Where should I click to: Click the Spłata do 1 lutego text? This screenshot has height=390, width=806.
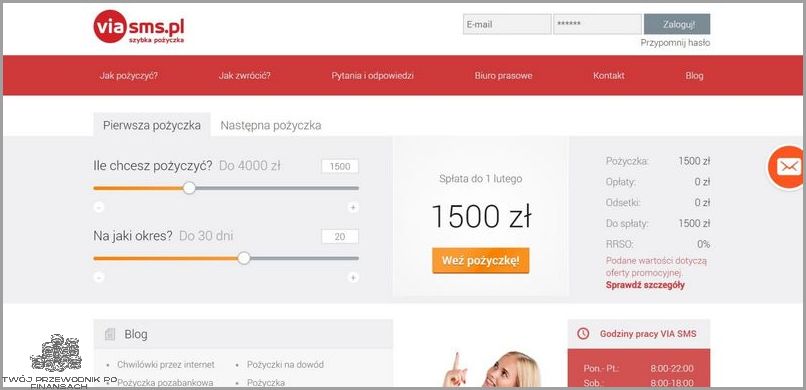[481, 179]
